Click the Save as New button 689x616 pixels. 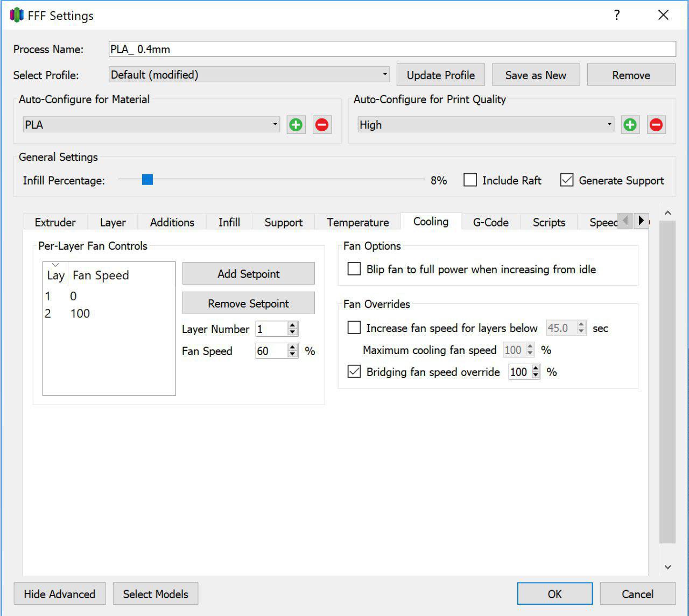(x=536, y=75)
